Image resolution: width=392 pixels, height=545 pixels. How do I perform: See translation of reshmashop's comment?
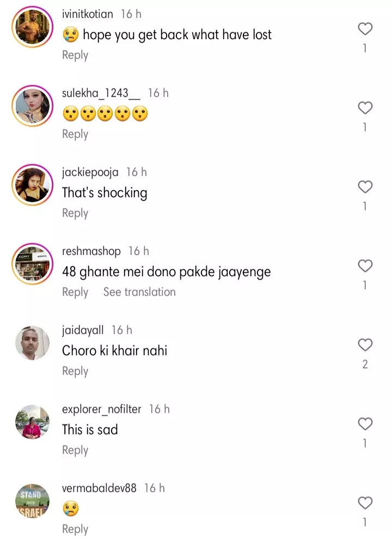(139, 292)
